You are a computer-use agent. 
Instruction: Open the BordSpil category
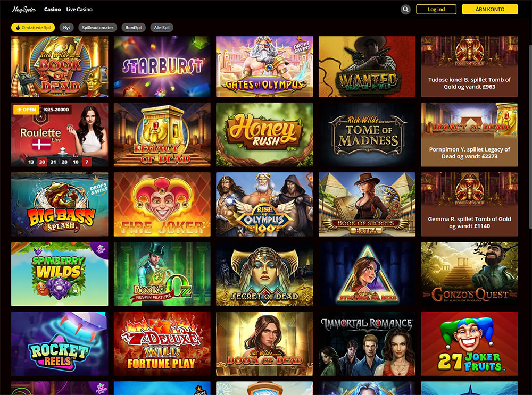pos(134,28)
